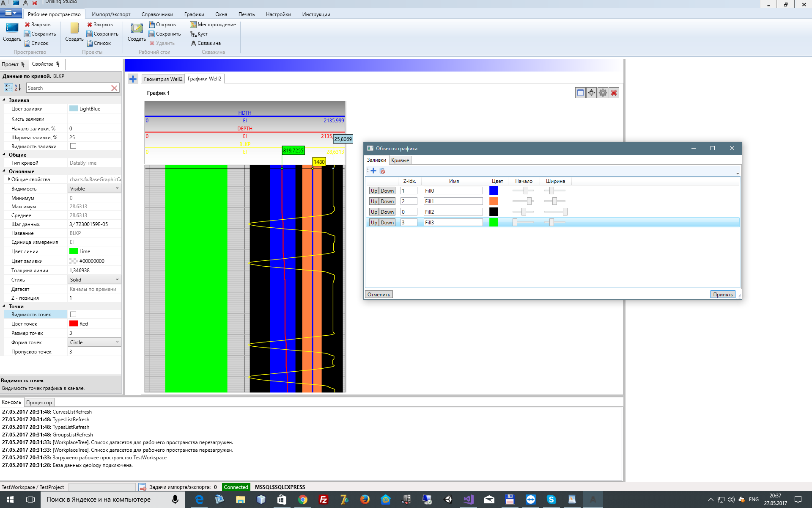Screen dimensions: 812x508
Task: Open Настройки ribbon tab
Action: point(278,14)
